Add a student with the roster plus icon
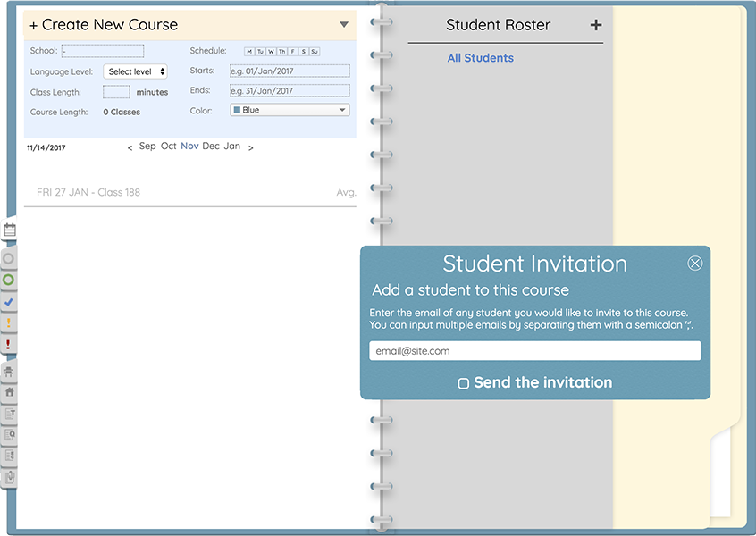 click(x=596, y=25)
